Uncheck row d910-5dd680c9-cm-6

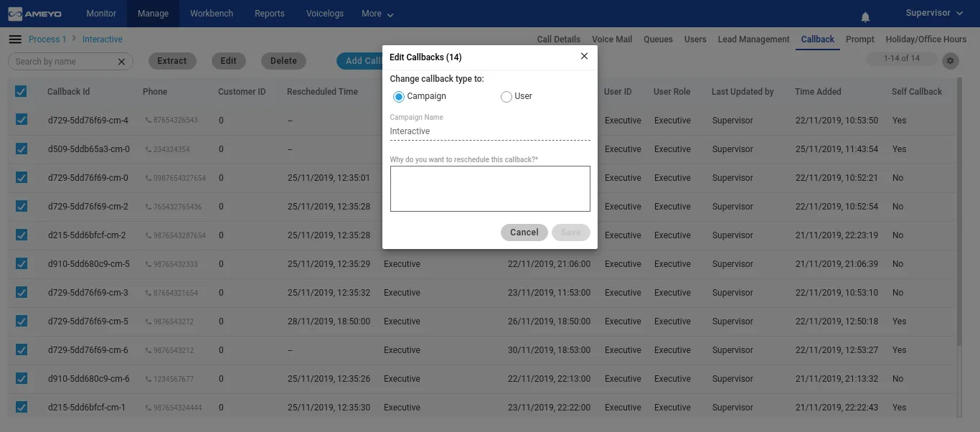pos(21,378)
